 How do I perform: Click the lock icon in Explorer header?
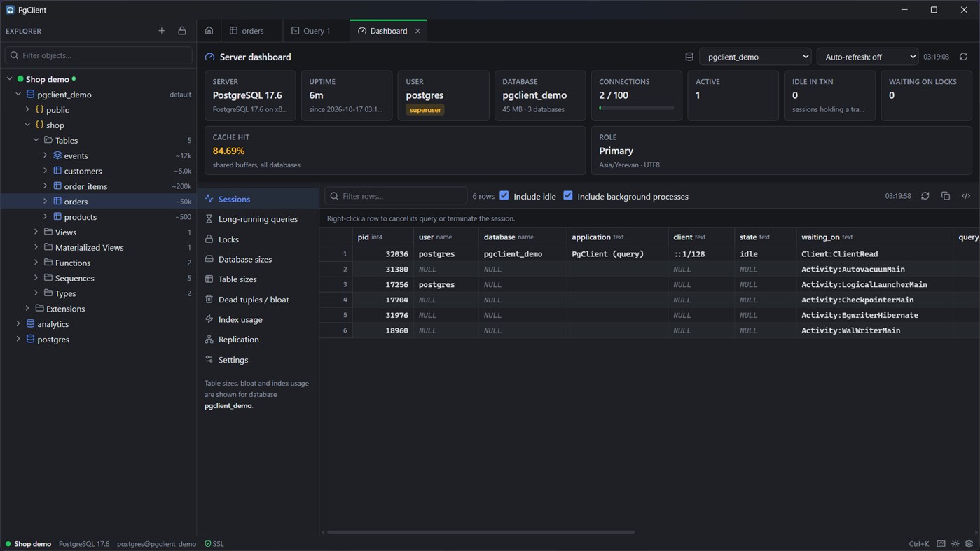[x=182, y=31]
